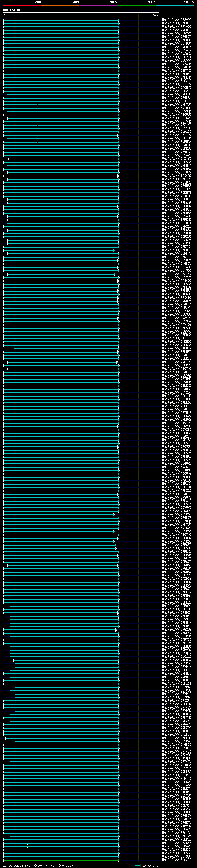Select the UniRef100_A4GWU5 label
Image resolution: width=197 pixels, height=868 pixels.
coord(176,115)
